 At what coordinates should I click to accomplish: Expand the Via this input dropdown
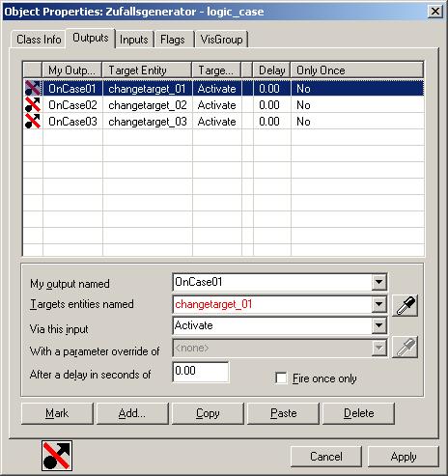(378, 325)
